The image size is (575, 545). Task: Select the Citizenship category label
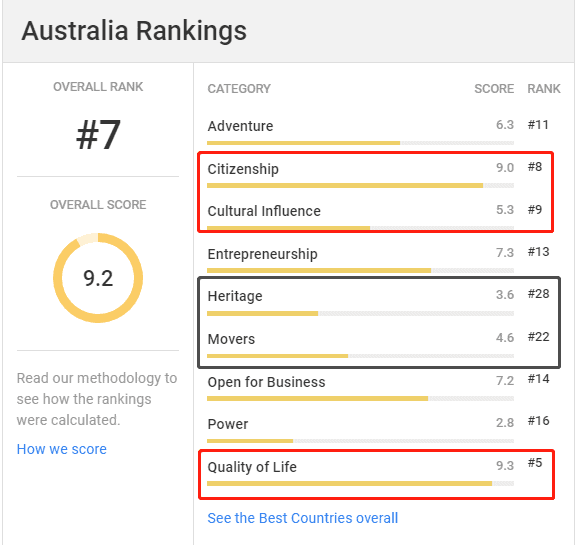[x=243, y=169]
